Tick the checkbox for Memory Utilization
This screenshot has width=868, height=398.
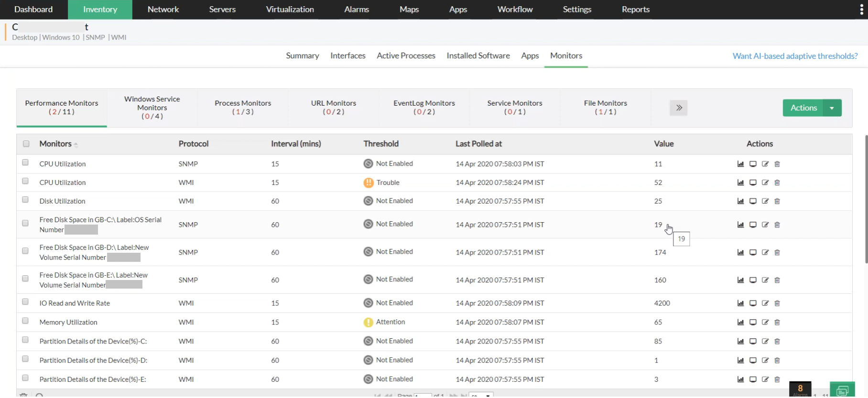pos(25,321)
